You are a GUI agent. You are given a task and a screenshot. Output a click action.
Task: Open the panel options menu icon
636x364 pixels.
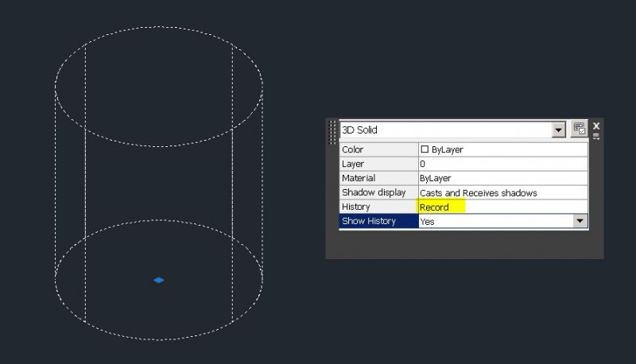tap(595, 137)
